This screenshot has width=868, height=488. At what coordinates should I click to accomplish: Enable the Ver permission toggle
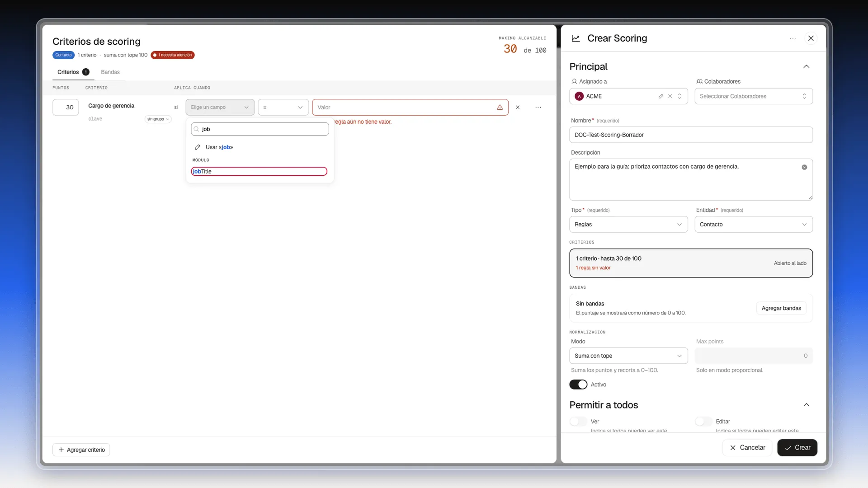coord(578,422)
